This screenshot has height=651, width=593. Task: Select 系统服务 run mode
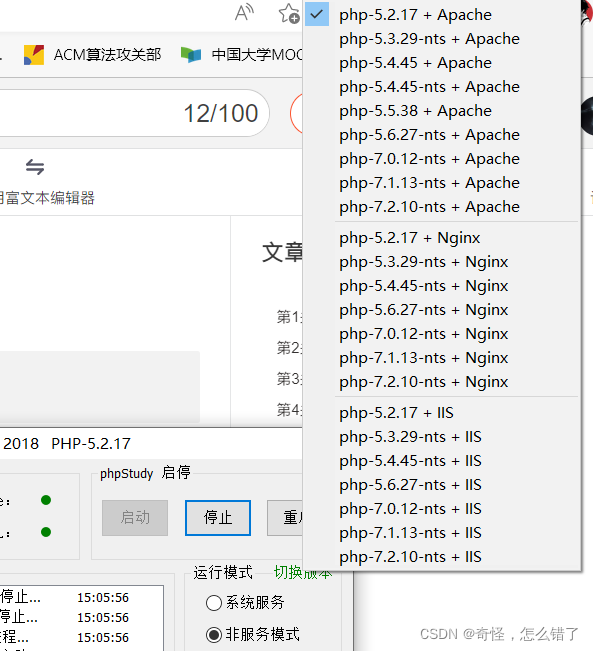245,602
